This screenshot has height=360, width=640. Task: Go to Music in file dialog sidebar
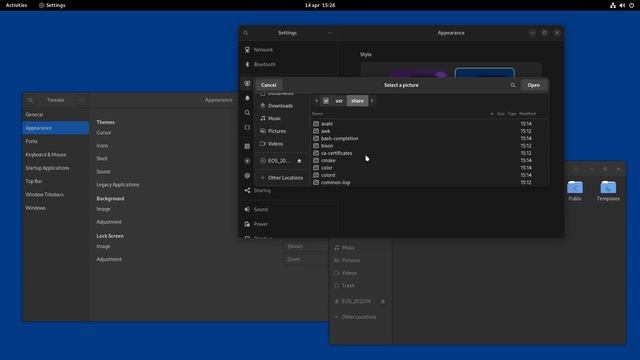coord(282,118)
